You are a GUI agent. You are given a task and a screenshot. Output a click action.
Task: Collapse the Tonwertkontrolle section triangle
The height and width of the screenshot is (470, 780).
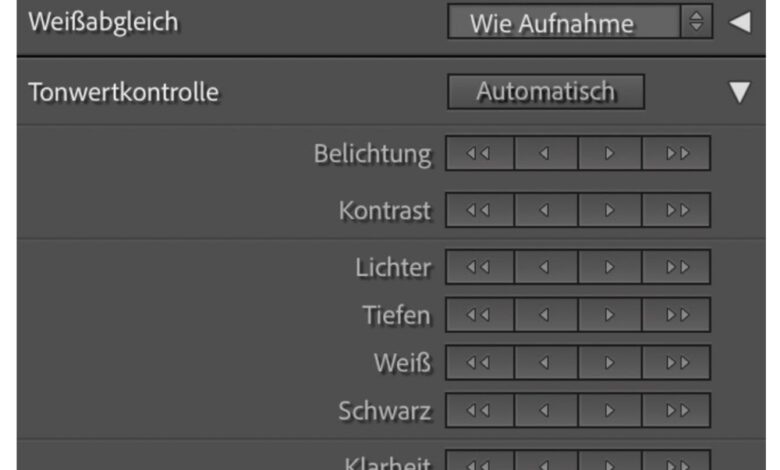pyautogui.click(x=739, y=93)
